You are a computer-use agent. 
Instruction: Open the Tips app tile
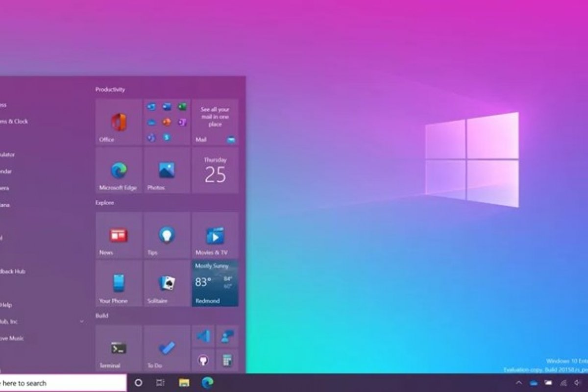167,235
